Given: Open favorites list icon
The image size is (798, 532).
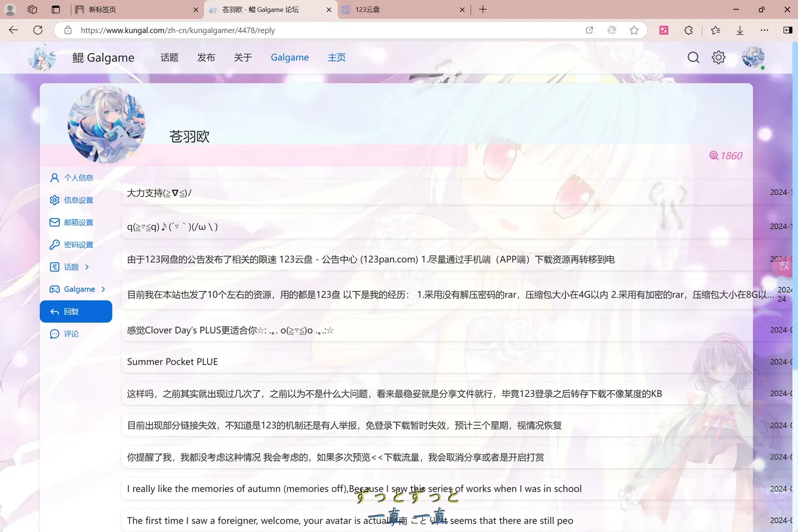Looking at the screenshot, I should coord(716,30).
